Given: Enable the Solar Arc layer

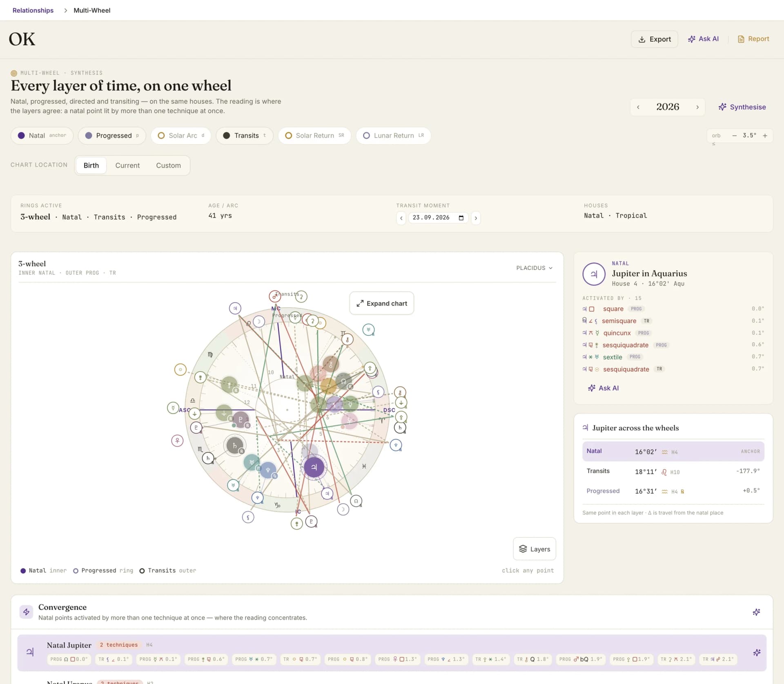Looking at the screenshot, I should click(181, 136).
